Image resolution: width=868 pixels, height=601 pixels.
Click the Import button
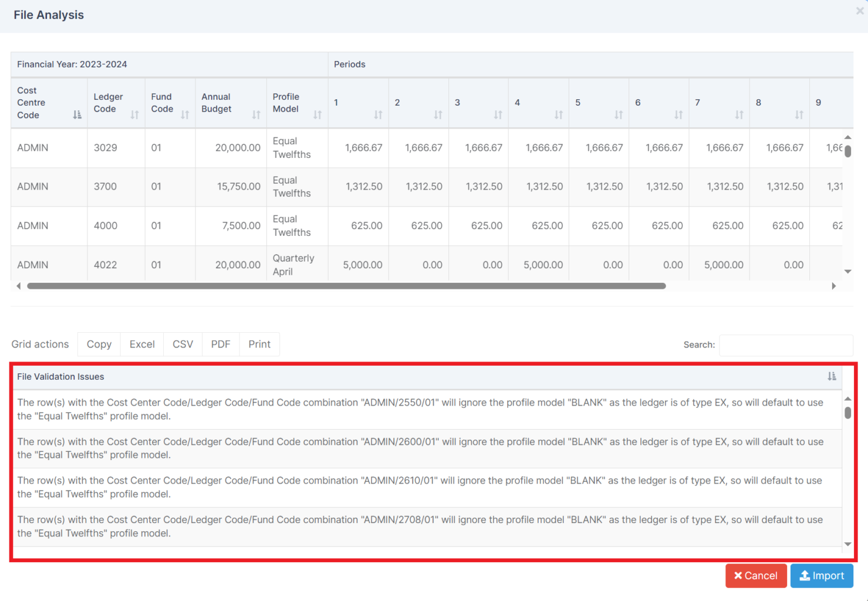coord(822,576)
